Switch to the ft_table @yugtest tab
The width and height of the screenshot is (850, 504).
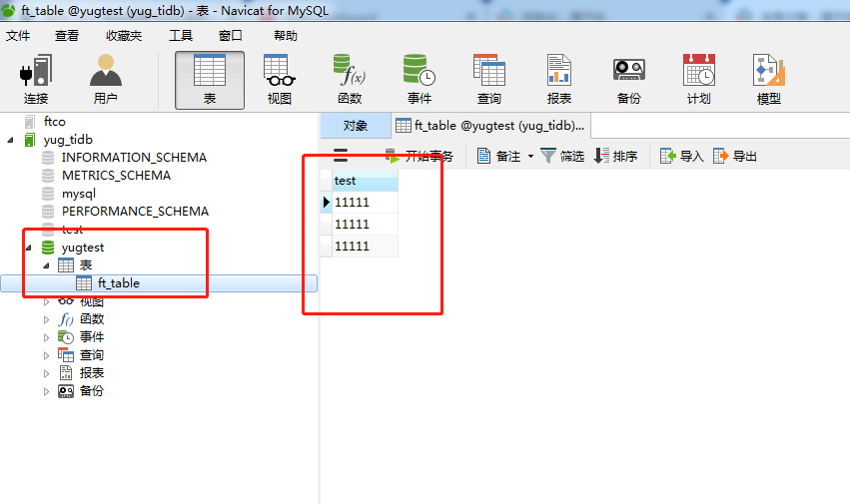[490, 126]
